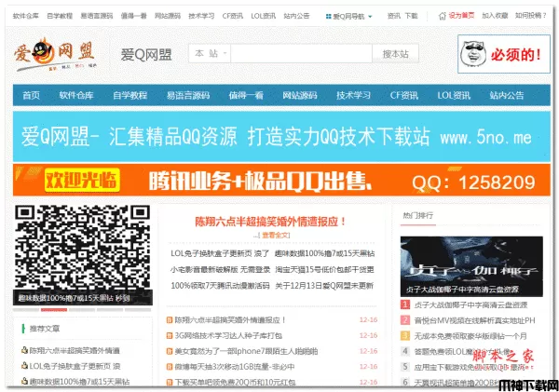The width and height of the screenshot is (559, 392).
Task: Open 100%领取7天腾讯动漫激活码 link
Action: tap(220, 286)
